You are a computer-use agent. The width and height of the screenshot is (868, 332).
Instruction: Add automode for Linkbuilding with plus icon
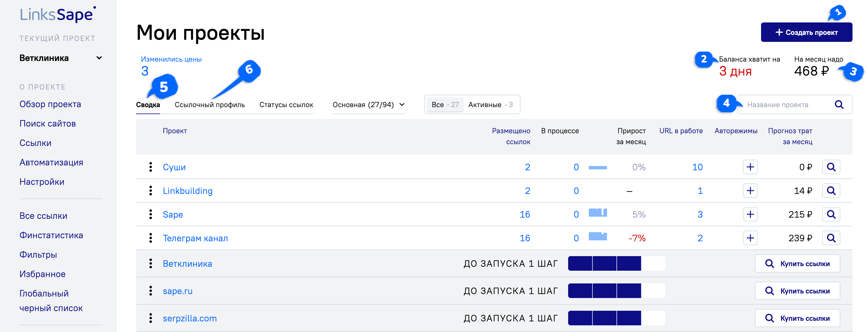[x=750, y=191]
